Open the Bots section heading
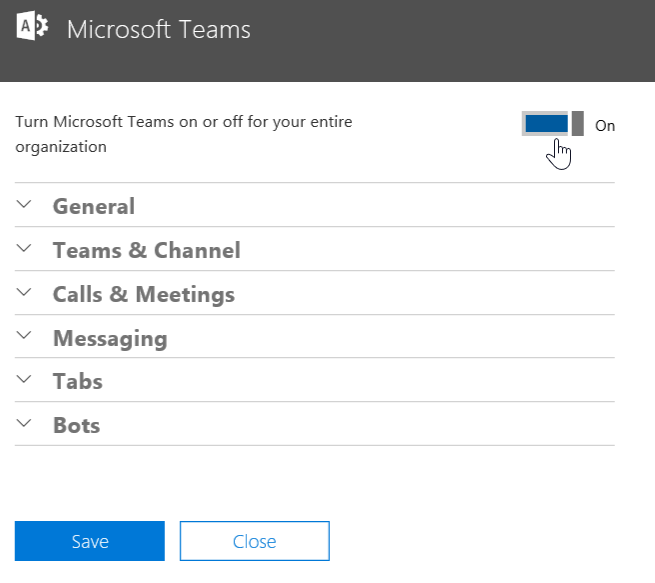The image size is (655, 583). [77, 426]
